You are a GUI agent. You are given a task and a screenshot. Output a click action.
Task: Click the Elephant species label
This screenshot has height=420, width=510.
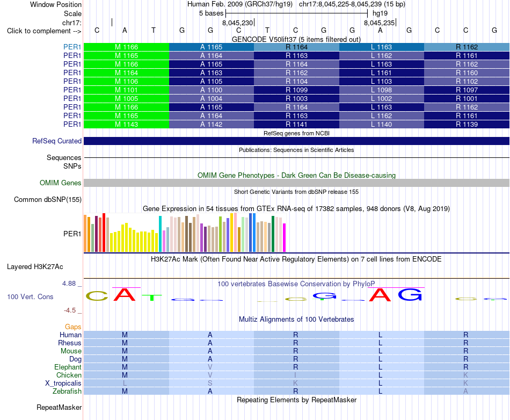coord(68,367)
